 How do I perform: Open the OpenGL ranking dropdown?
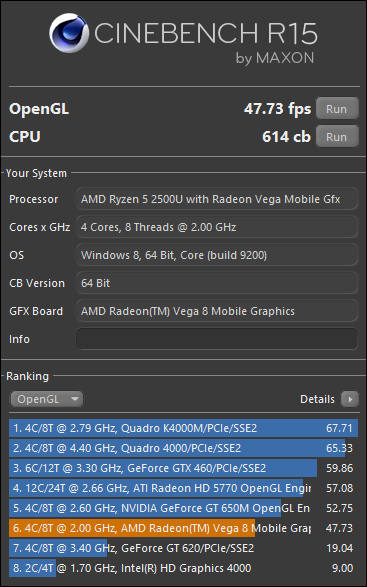pos(47,399)
